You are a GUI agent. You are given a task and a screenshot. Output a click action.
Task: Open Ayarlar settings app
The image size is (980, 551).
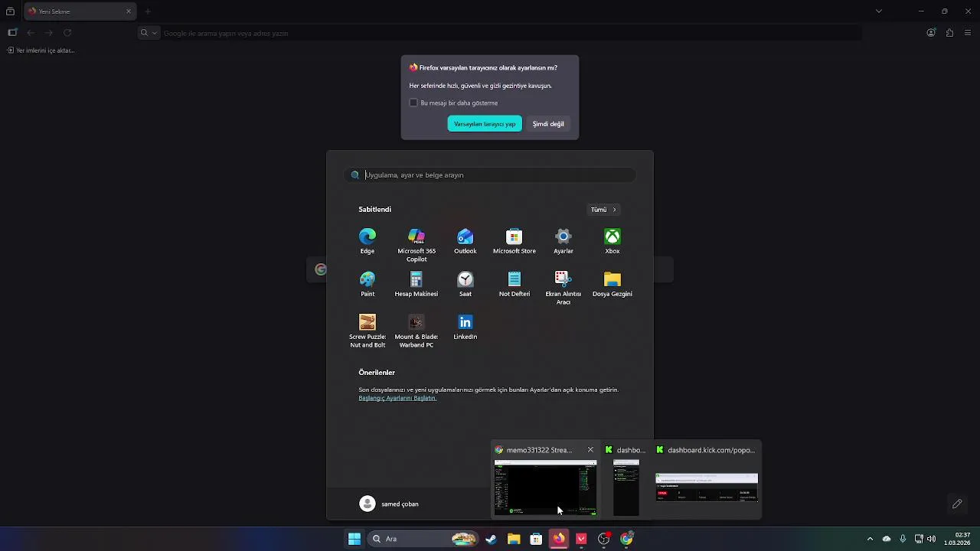coord(563,241)
